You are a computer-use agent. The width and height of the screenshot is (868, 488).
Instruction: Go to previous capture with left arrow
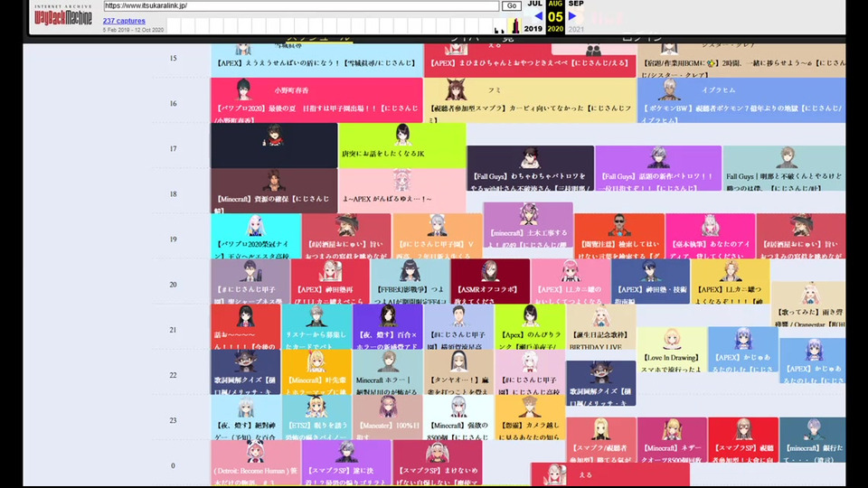tap(538, 16)
